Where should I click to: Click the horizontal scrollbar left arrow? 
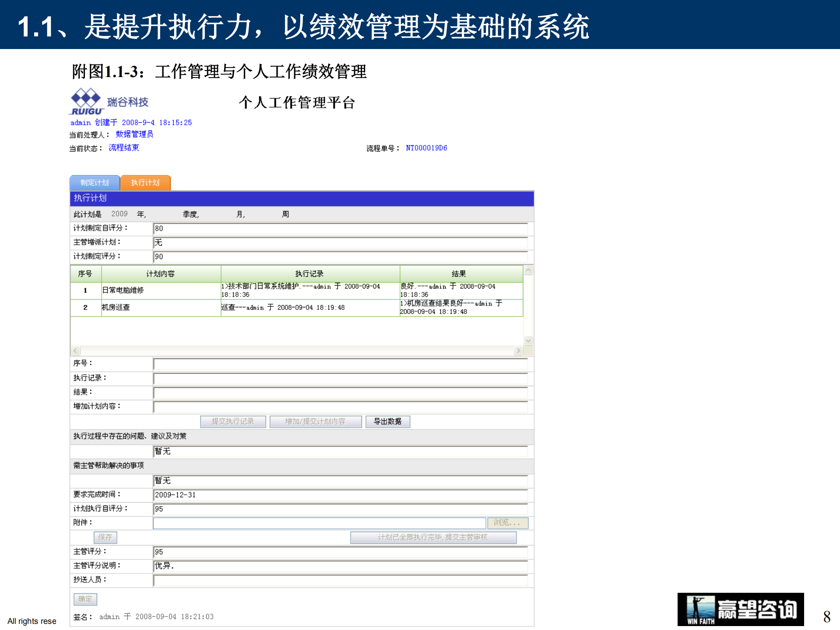point(75,351)
